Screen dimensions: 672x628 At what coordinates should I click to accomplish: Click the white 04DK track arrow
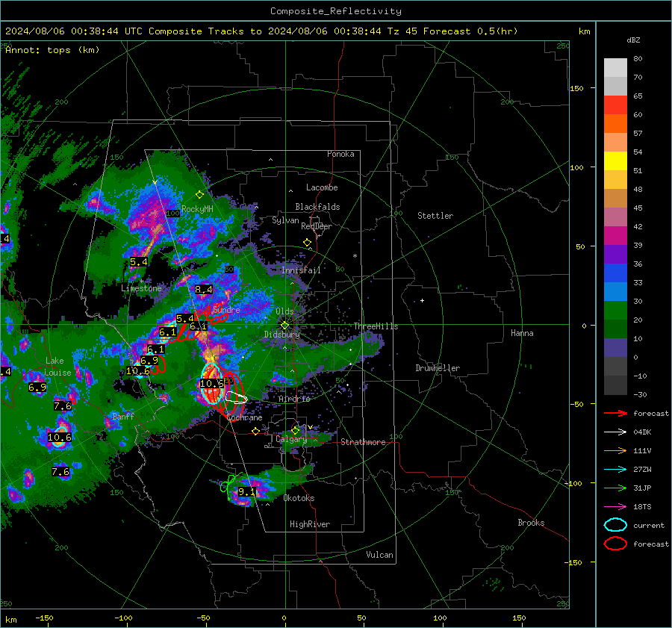click(615, 432)
